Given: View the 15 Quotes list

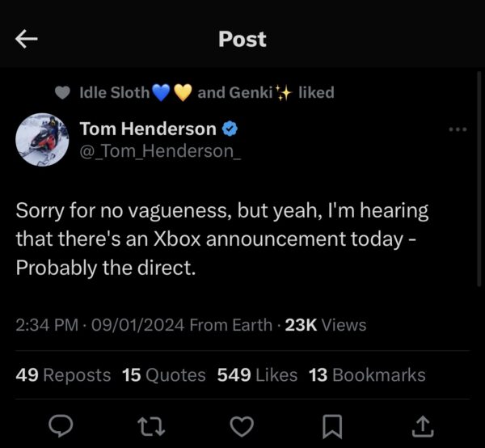Looking at the screenshot, I should click(164, 374).
